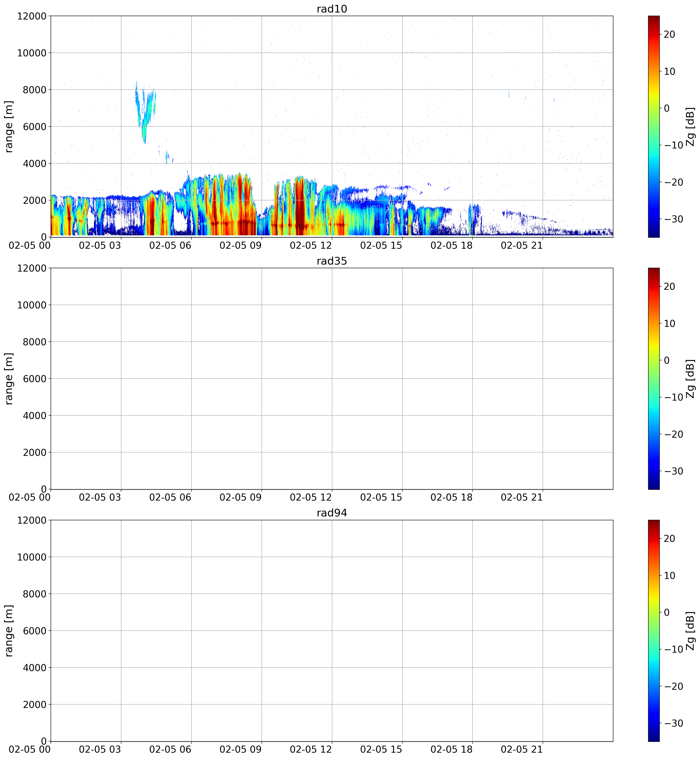Screen dimensions: 700x759
Task: Click the 12000 tick label on rad10 axis
Action: (32, 16)
